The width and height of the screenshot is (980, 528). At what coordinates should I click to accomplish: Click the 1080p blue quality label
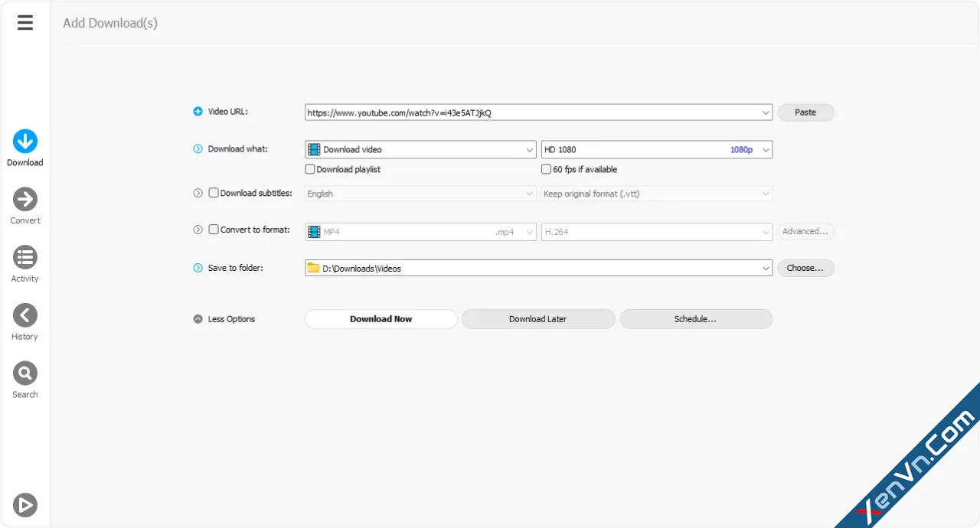pos(741,149)
